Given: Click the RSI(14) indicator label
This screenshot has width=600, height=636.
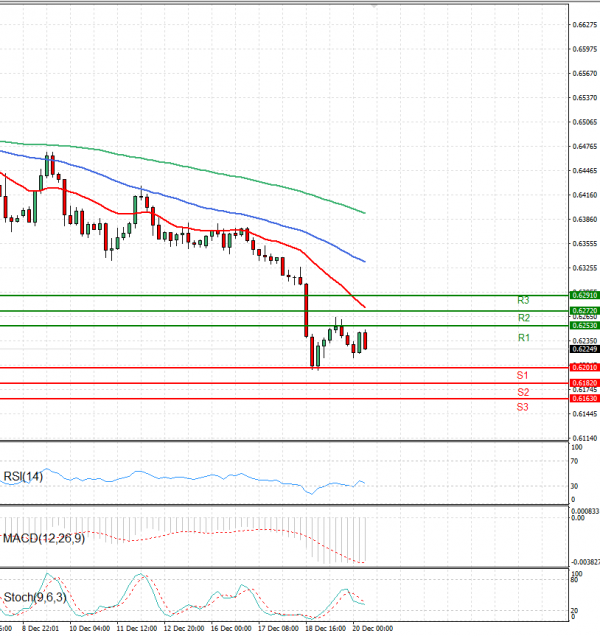Looking at the screenshot, I should point(23,476).
